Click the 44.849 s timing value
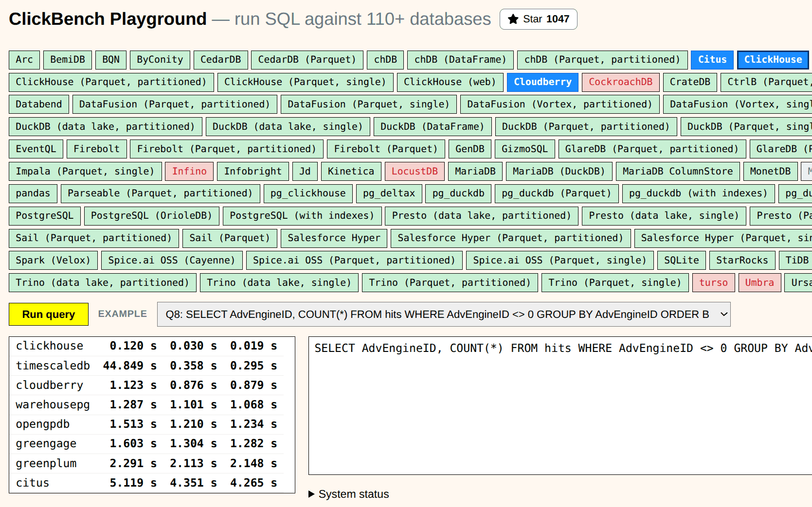812x507 pixels. (129, 366)
